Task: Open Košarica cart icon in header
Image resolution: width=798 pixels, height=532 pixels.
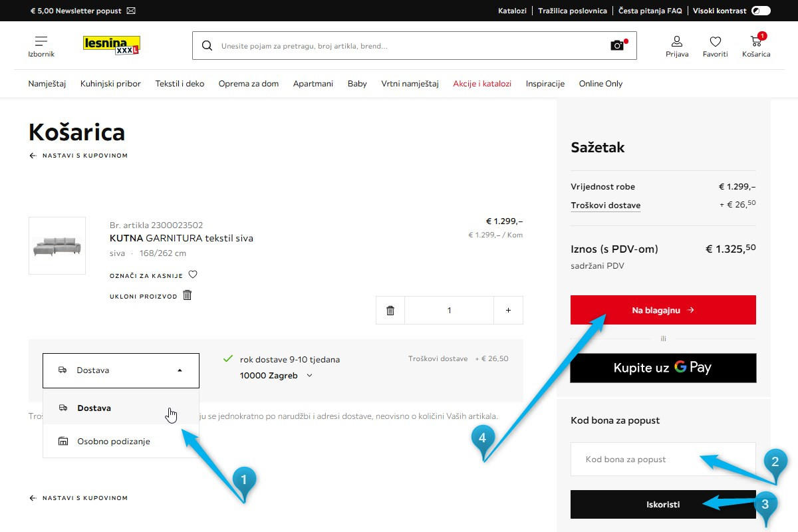Action: pyautogui.click(x=756, y=46)
